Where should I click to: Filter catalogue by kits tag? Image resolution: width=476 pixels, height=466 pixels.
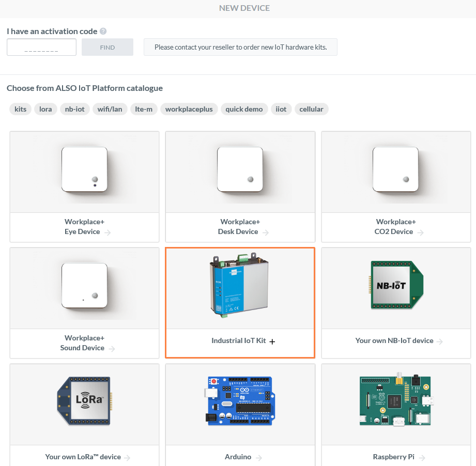[20, 109]
